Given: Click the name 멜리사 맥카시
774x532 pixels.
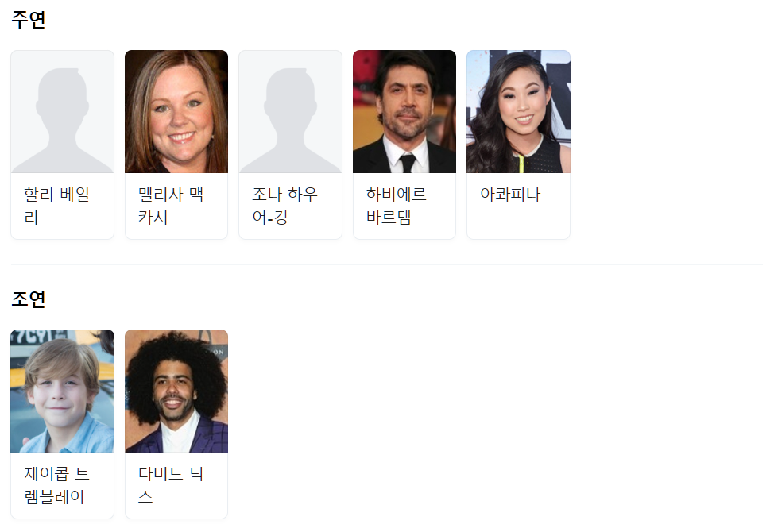Looking at the screenshot, I should (x=171, y=206).
